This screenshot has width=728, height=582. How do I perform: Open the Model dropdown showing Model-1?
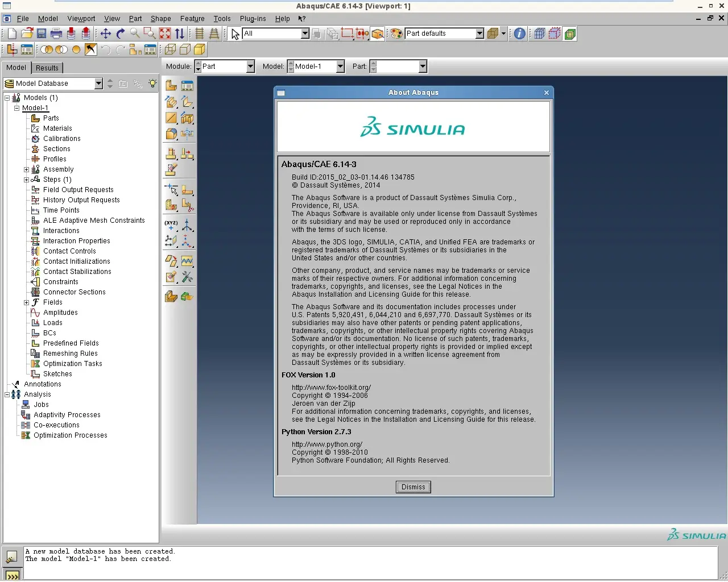click(340, 66)
